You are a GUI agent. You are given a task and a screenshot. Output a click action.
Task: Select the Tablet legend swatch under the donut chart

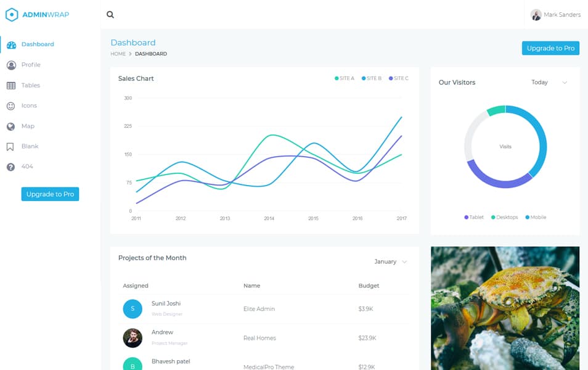pos(467,217)
